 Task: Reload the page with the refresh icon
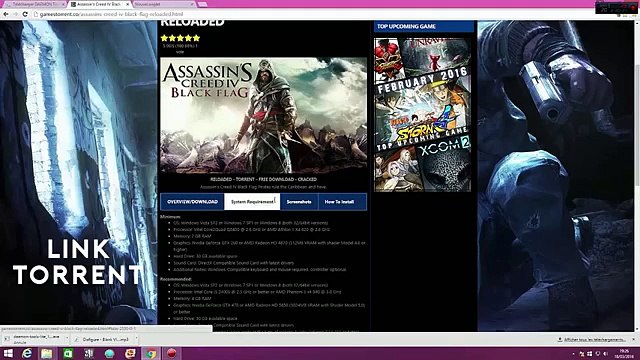point(25,14)
